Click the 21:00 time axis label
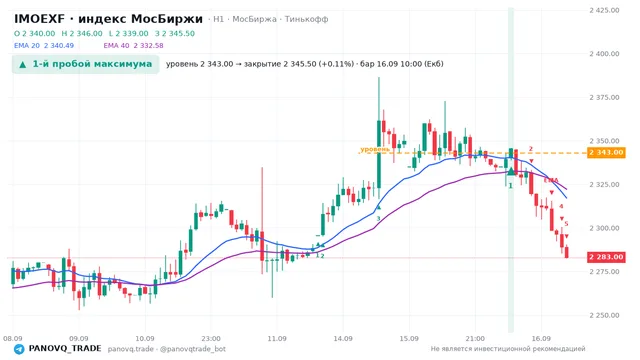The height and width of the screenshot is (360, 640). [x=475, y=339]
